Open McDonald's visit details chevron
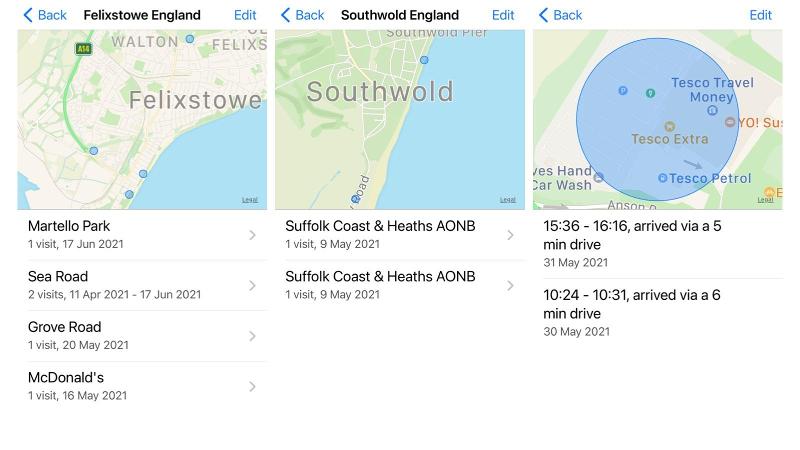Image resolution: width=800 pixels, height=450 pixels. tap(252, 386)
